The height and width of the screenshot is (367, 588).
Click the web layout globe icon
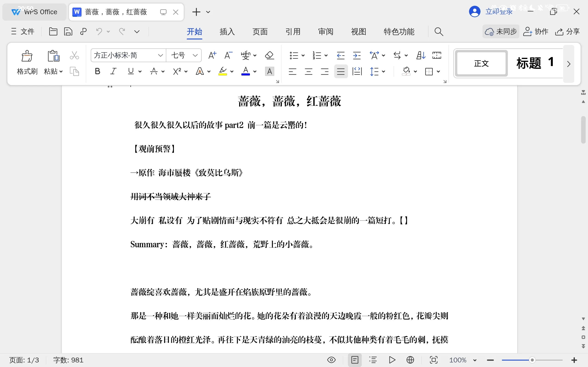[x=410, y=360]
